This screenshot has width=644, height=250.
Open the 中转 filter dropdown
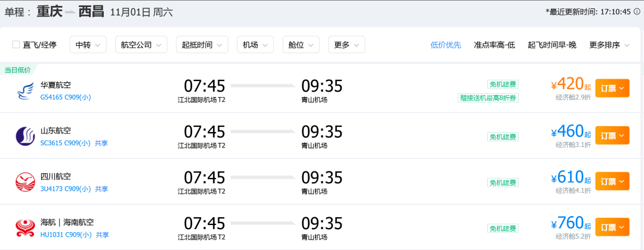pyautogui.click(x=88, y=45)
